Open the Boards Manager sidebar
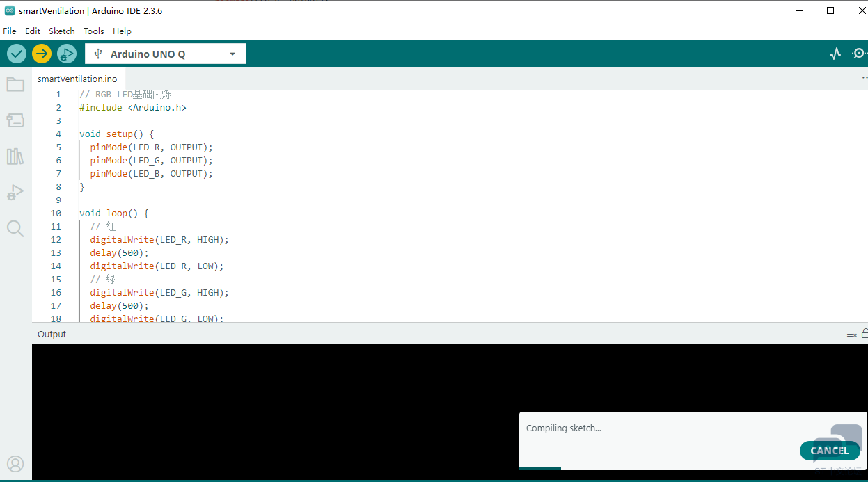Viewport: 868px width, 482px height. [15, 120]
